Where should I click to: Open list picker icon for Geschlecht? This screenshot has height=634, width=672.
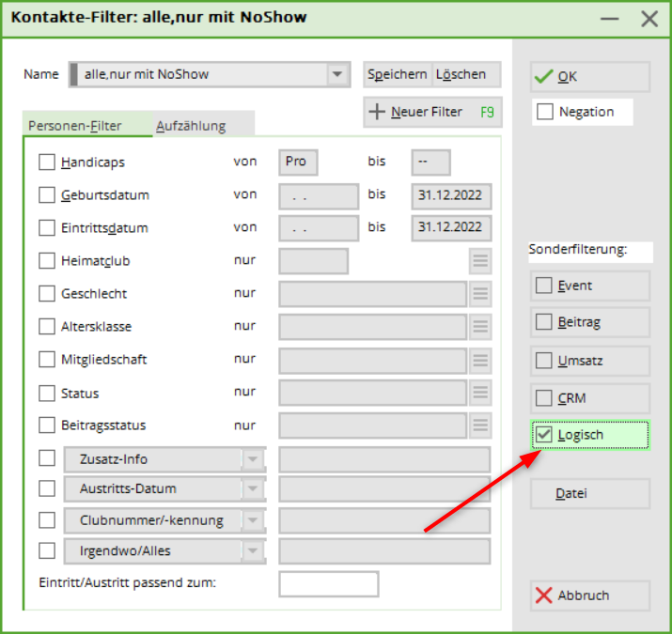(x=480, y=294)
